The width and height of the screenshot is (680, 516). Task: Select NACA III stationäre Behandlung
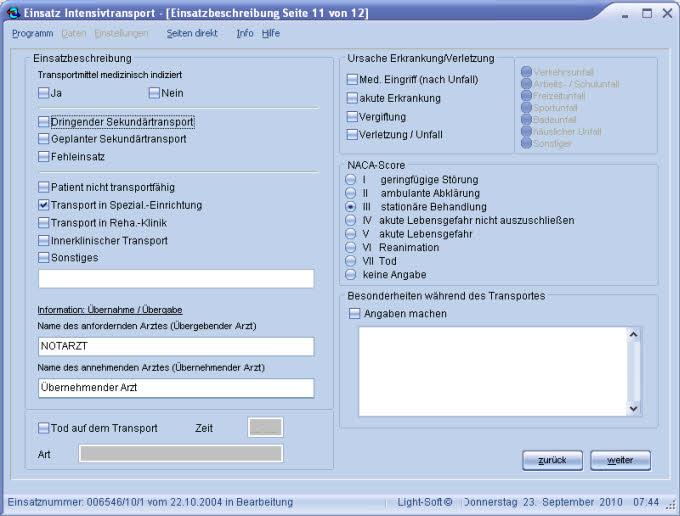click(x=350, y=207)
